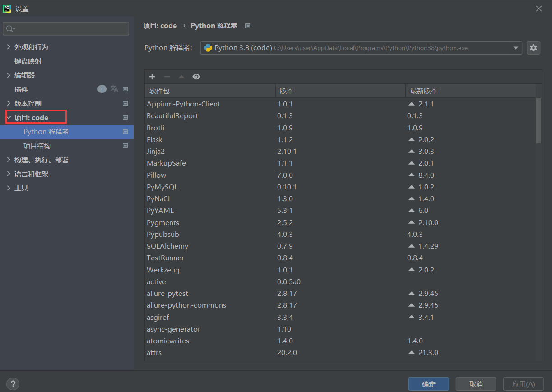This screenshot has height=392, width=552.
Task: Select the TestRunner package row
Action: pos(340,258)
